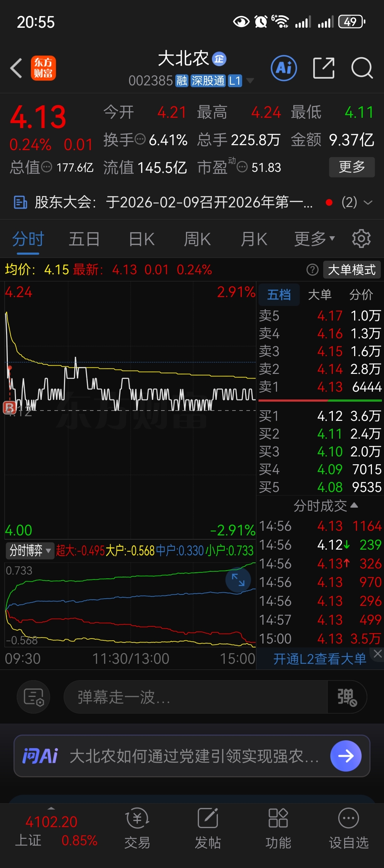Image resolution: width=384 pixels, height=868 pixels.
Task: Open the 交易 trade icon
Action: (137, 829)
